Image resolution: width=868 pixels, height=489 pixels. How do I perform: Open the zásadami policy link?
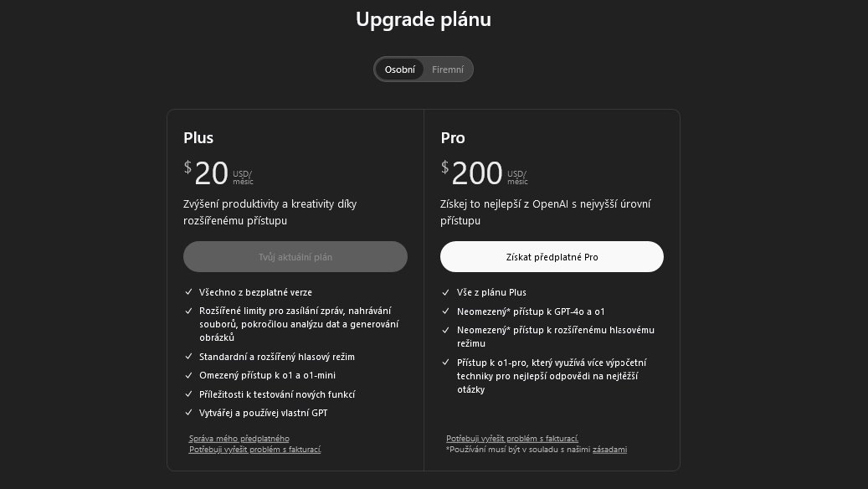(609, 450)
